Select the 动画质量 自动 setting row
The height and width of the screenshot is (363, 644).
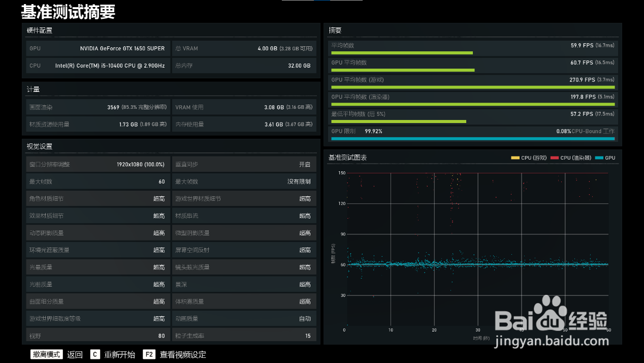244,319
